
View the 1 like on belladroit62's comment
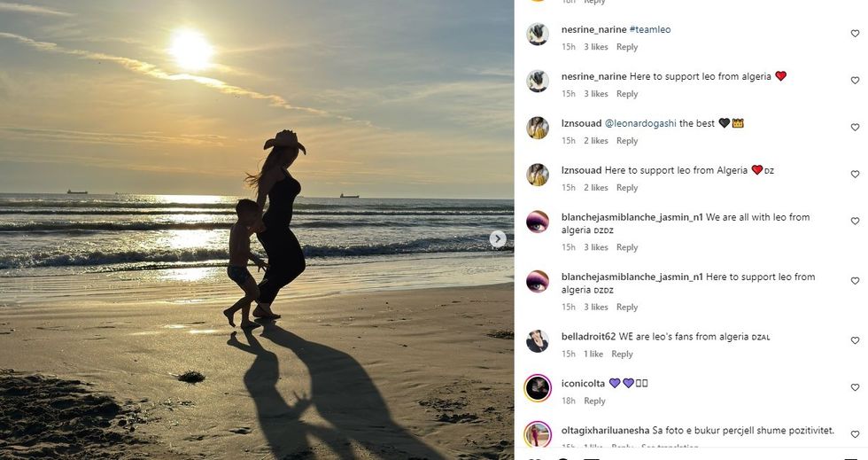(593, 354)
